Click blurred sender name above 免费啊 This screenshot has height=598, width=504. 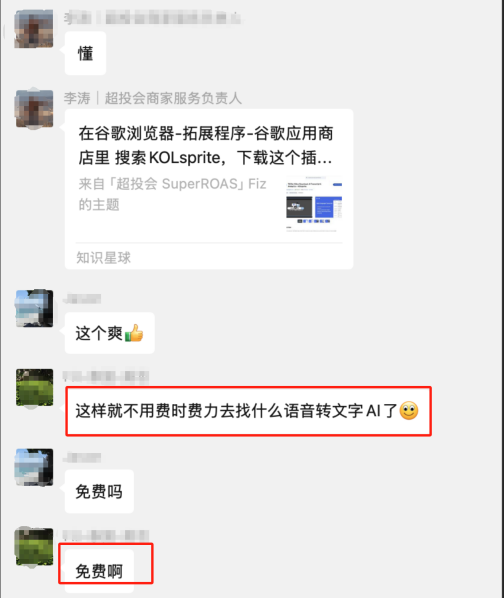(106, 535)
